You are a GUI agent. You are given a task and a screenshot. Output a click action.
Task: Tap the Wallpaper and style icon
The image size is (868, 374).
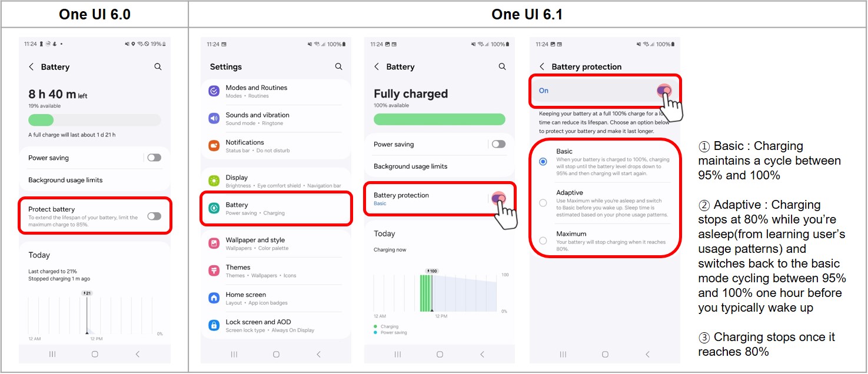coord(214,243)
